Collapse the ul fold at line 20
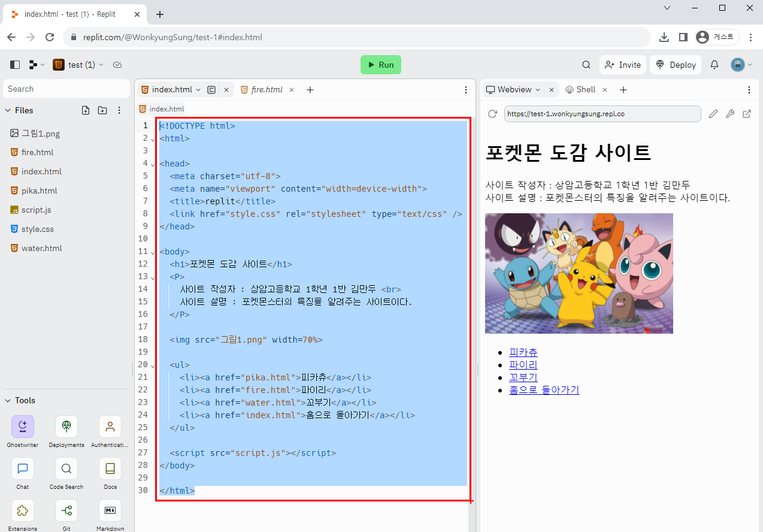Screen dimensions: 763x532 click(153, 365)
